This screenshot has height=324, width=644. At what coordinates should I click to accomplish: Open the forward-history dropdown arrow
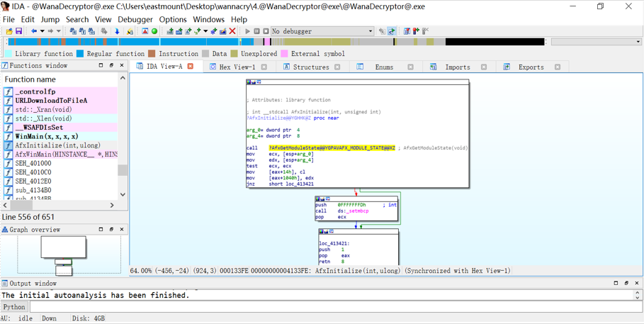58,31
